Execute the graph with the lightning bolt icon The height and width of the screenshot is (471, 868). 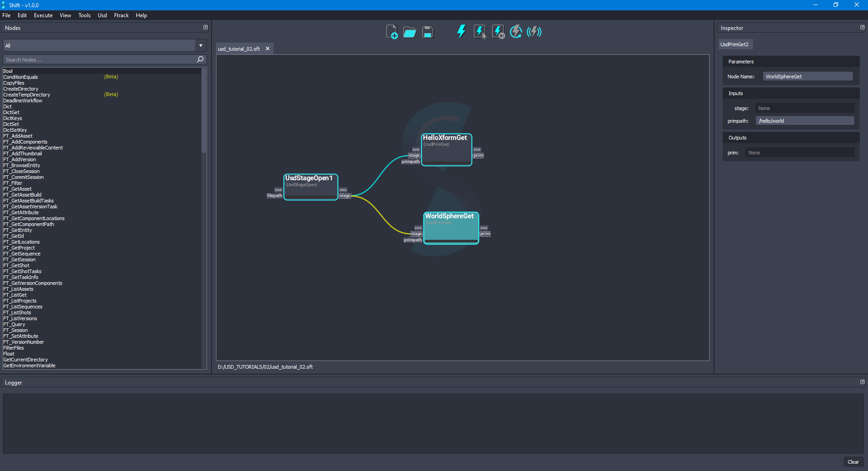click(461, 31)
